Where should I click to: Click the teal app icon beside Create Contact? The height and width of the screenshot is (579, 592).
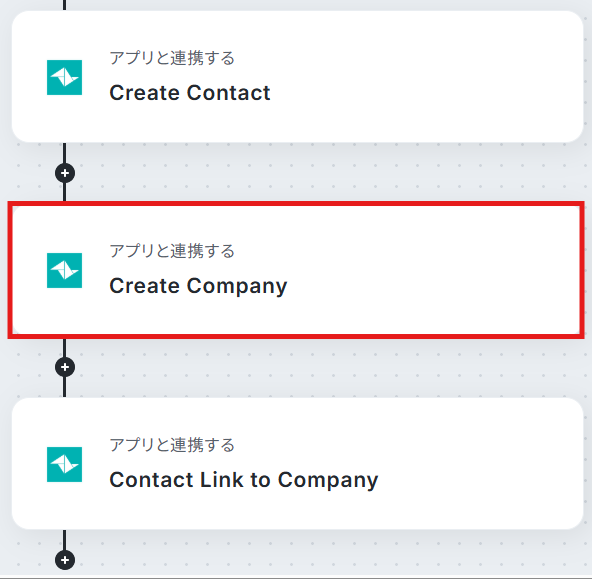point(64,77)
